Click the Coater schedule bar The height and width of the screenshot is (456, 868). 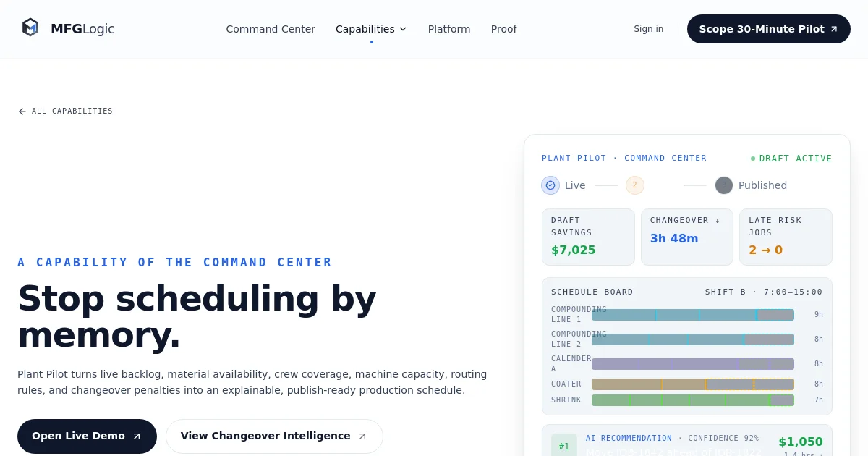[x=693, y=384]
